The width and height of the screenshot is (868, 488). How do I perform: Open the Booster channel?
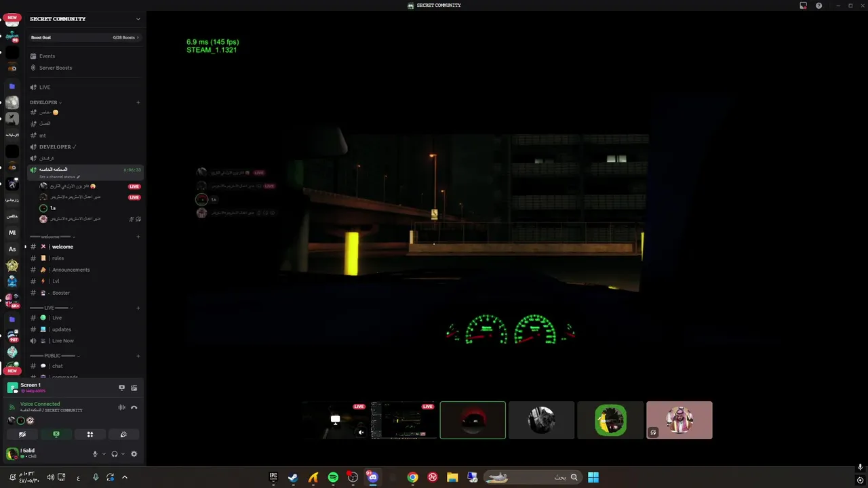(x=85, y=293)
